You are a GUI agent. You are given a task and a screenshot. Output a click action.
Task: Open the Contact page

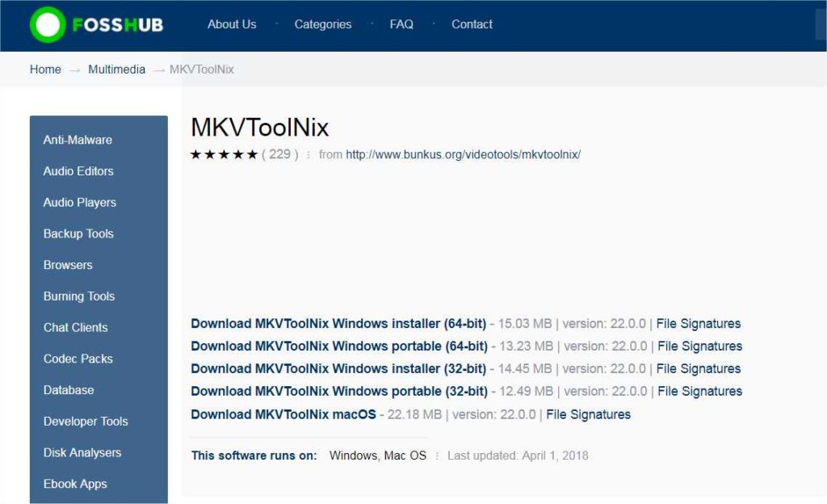tap(472, 24)
